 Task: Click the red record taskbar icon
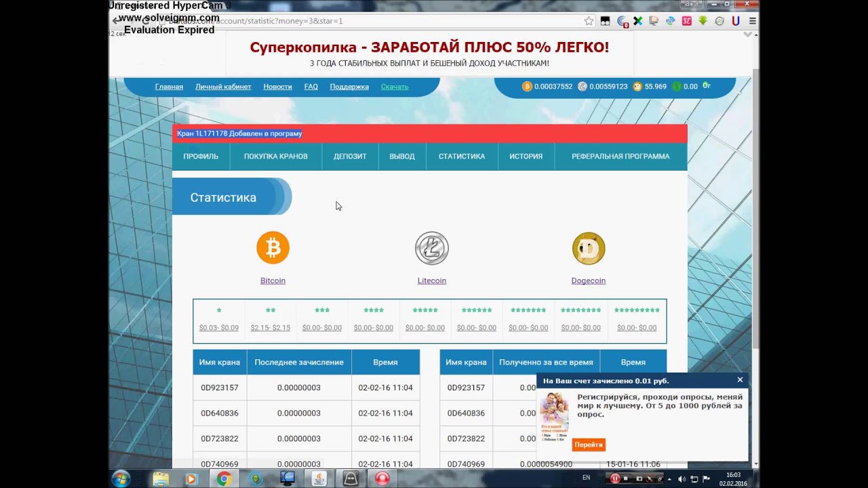point(382,479)
